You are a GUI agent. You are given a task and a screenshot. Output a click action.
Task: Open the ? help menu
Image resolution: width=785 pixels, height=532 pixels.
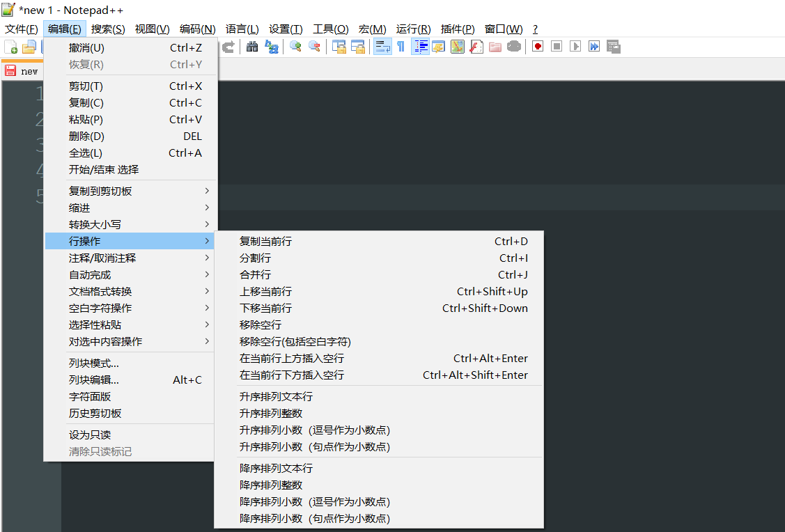(535, 29)
